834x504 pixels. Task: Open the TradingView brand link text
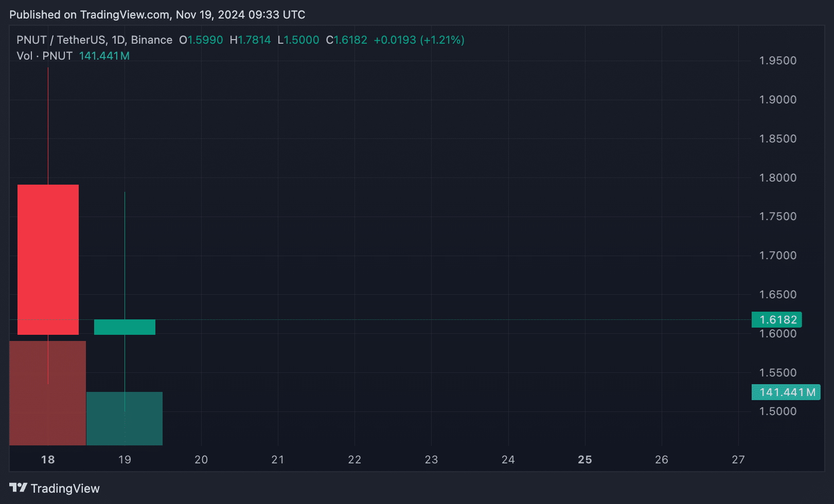(65, 488)
